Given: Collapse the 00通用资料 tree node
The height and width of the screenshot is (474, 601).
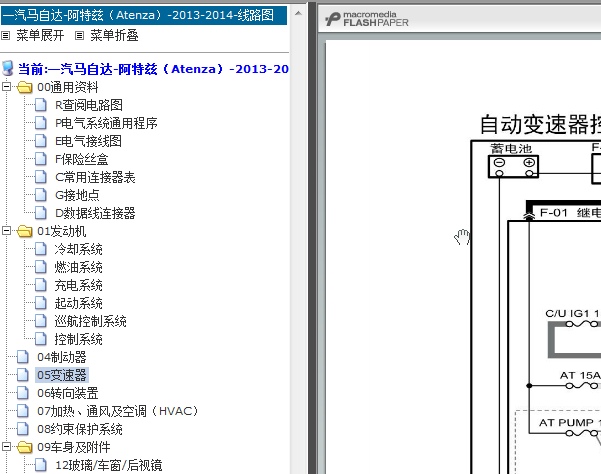Looking at the screenshot, I should (x=6, y=87).
